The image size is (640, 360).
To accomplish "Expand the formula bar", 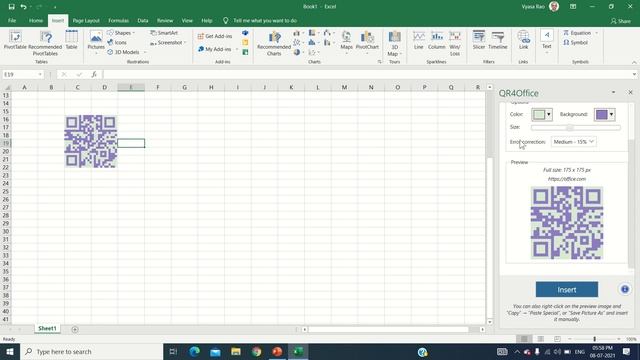I will [x=634, y=74].
